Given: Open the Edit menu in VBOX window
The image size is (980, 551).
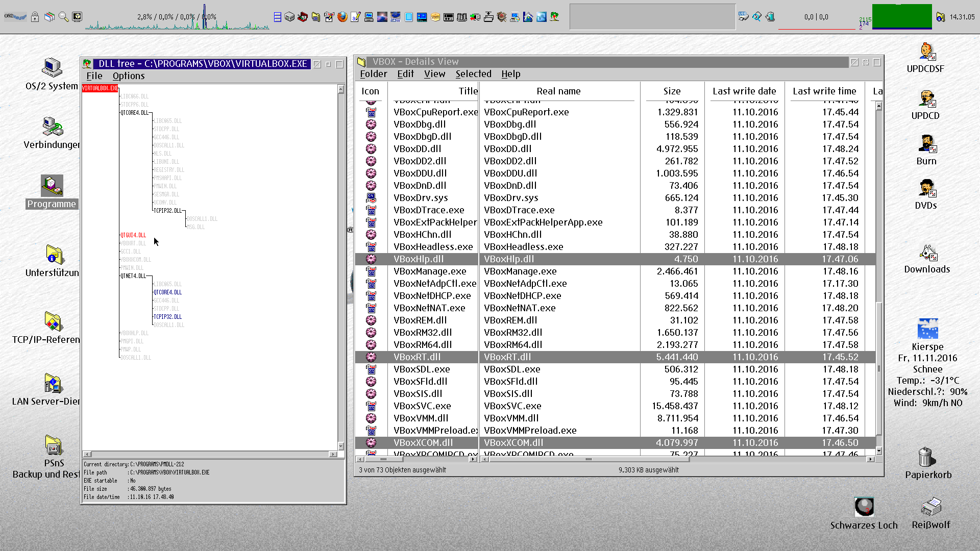Looking at the screenshot, I should point(406,73).
